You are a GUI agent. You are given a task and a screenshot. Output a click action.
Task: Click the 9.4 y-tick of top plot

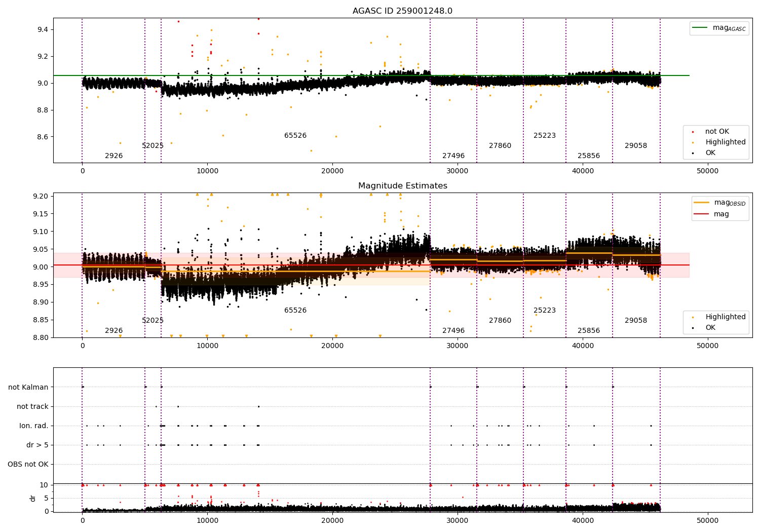point(43,30)
